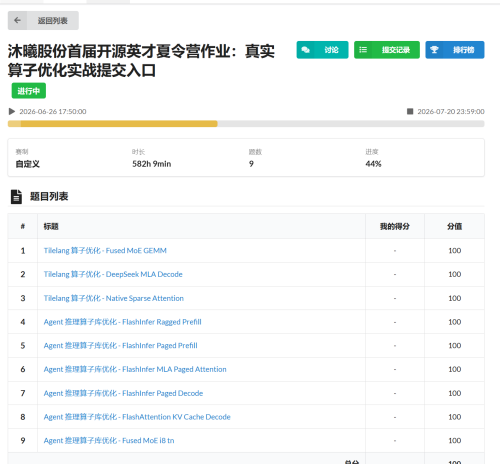Viewport: 500px width, 464px height.
Task: Open the 讨论 discussion button
Action: click(322, 50)
